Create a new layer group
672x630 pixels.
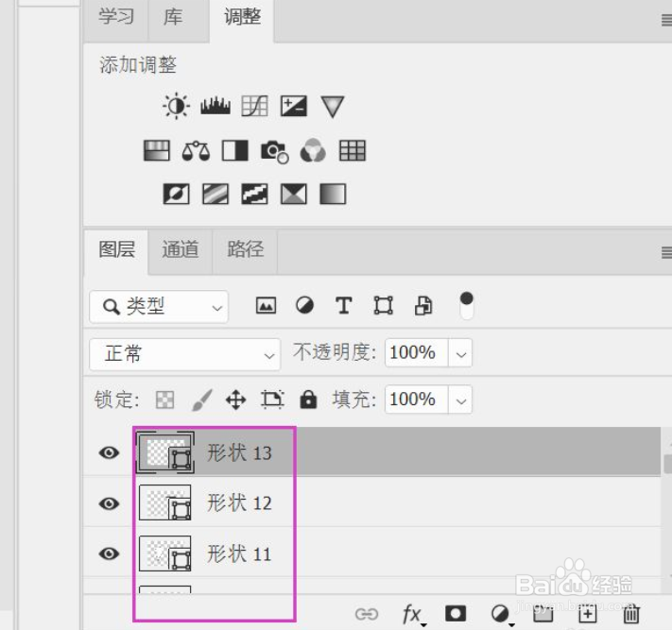tap(543, 614)
